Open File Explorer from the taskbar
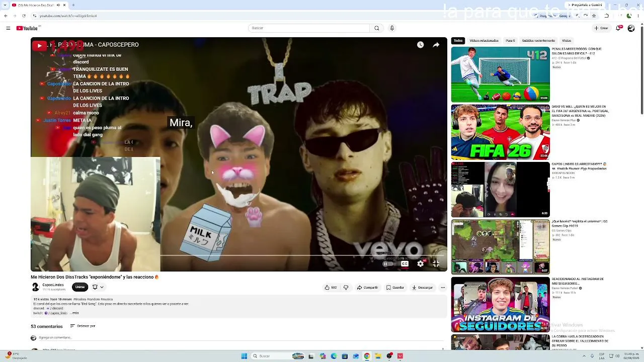The height and width of the screenshot is (362, 644). coord(378,356)
